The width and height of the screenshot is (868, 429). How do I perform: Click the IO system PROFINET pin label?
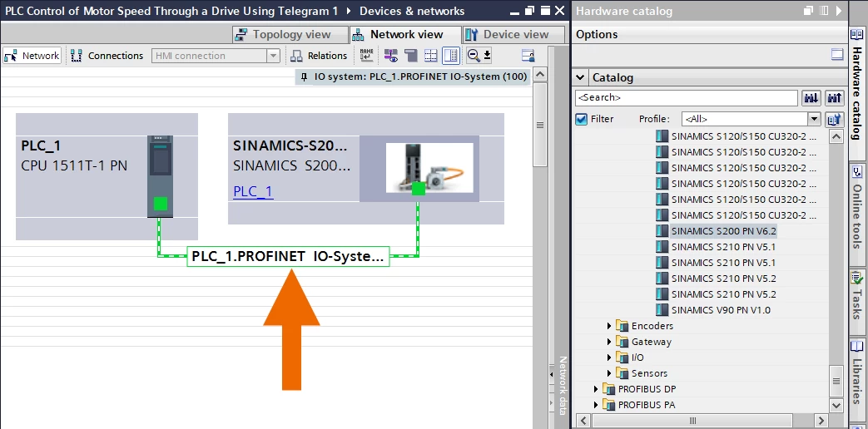[x=413, y=76]
